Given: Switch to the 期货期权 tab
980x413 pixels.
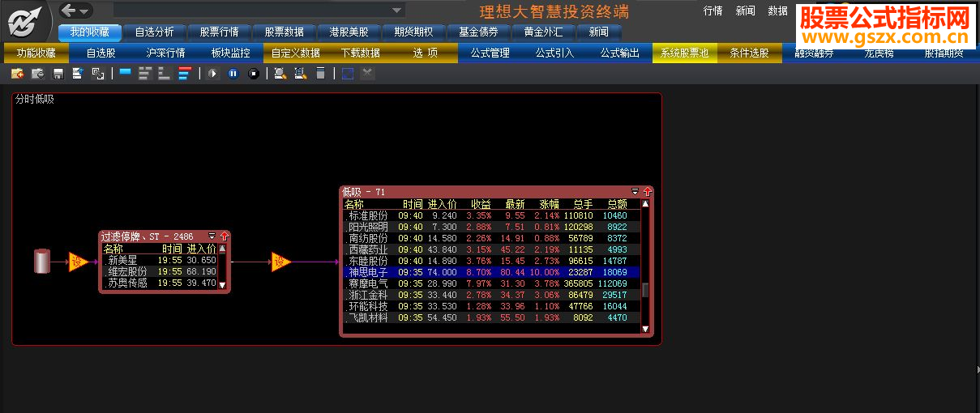Looking at the screenshot, I should pos(413,32).
